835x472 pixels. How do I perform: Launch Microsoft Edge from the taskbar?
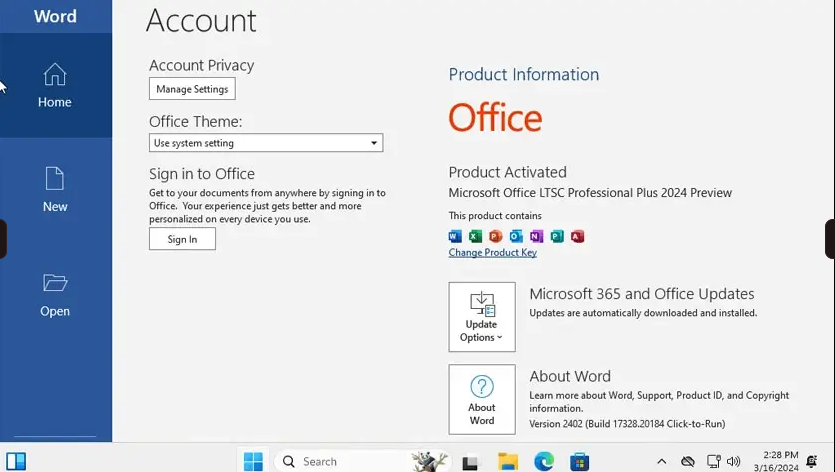(544, 461)
